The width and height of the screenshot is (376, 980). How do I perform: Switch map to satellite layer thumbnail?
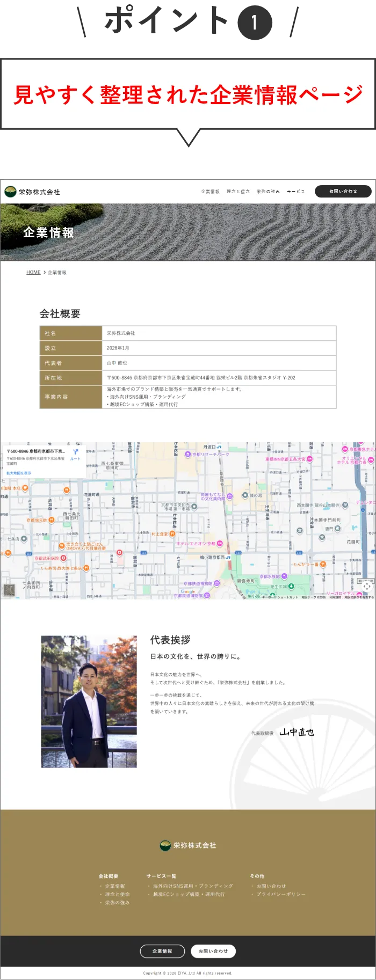point(9,590)
